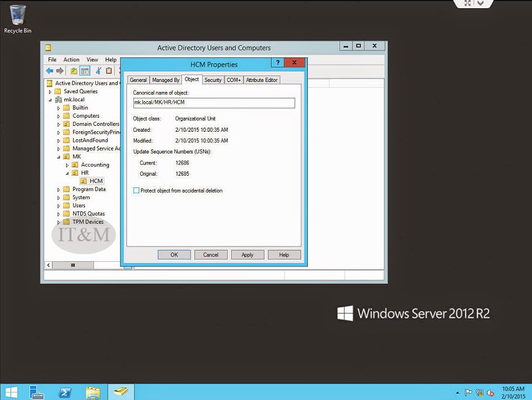This screenshot has height=400, width=532.
Task: Open the Action menu
Action: pos(71,59)
